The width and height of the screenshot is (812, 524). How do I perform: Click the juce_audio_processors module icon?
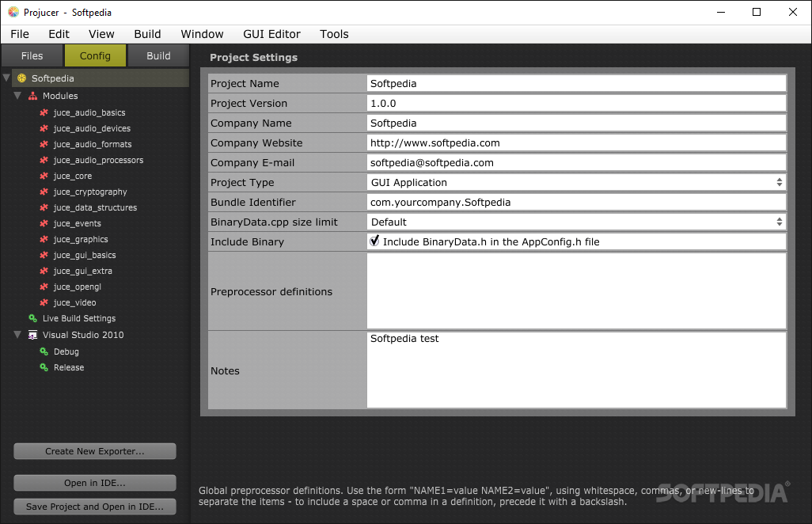44,160
